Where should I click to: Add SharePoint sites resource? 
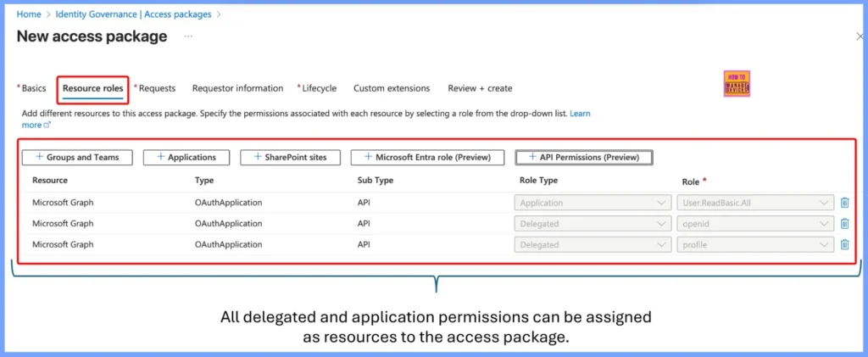(290, 157)
